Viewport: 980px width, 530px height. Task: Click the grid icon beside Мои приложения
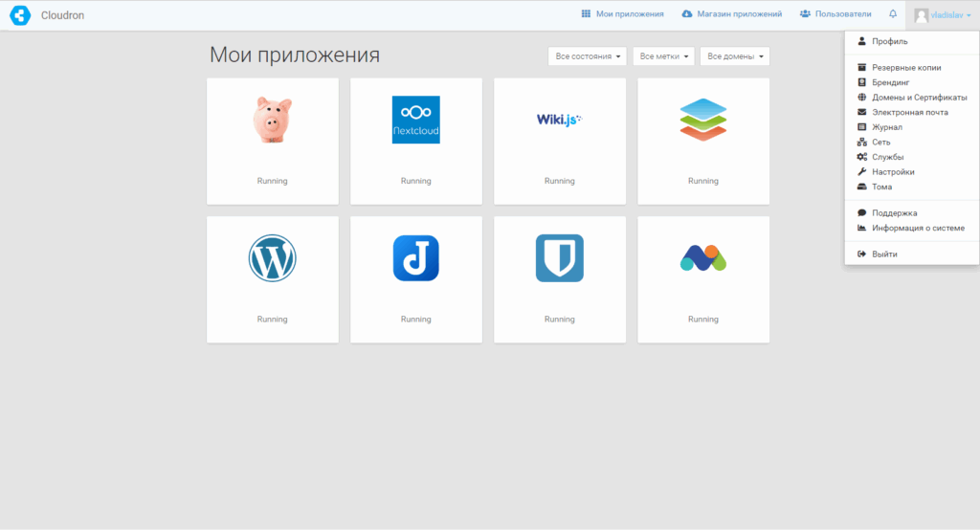coord(586,13)
